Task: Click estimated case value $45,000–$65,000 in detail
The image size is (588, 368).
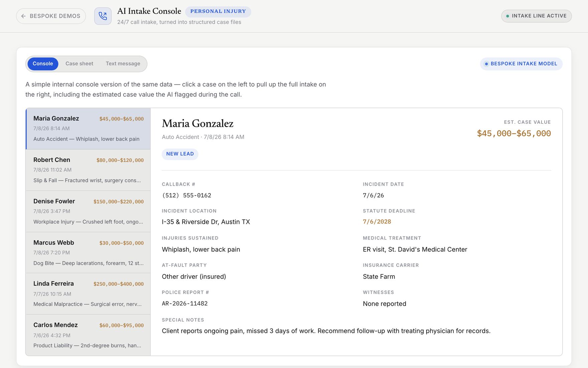Action: click(514, 133)
